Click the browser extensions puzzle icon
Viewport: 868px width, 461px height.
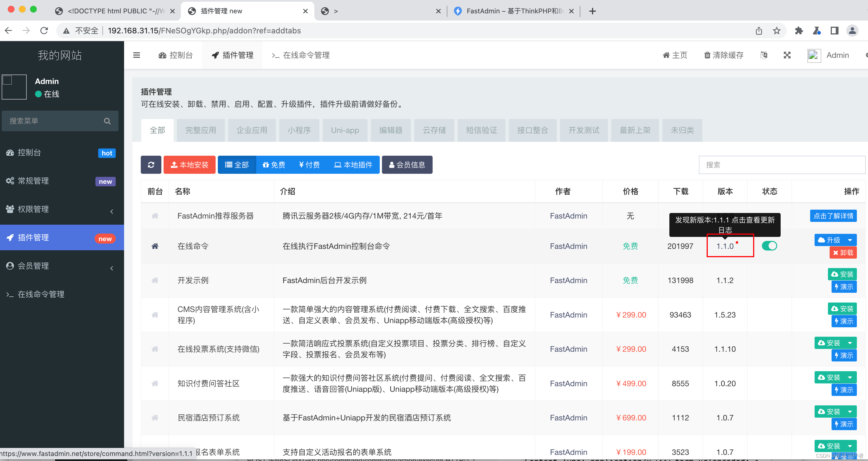click(798, 31)
